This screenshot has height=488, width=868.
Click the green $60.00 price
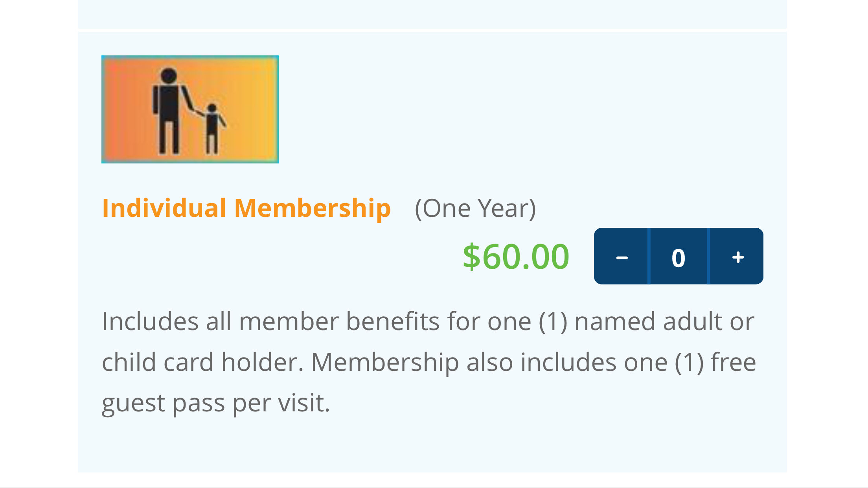coord(516,257)
